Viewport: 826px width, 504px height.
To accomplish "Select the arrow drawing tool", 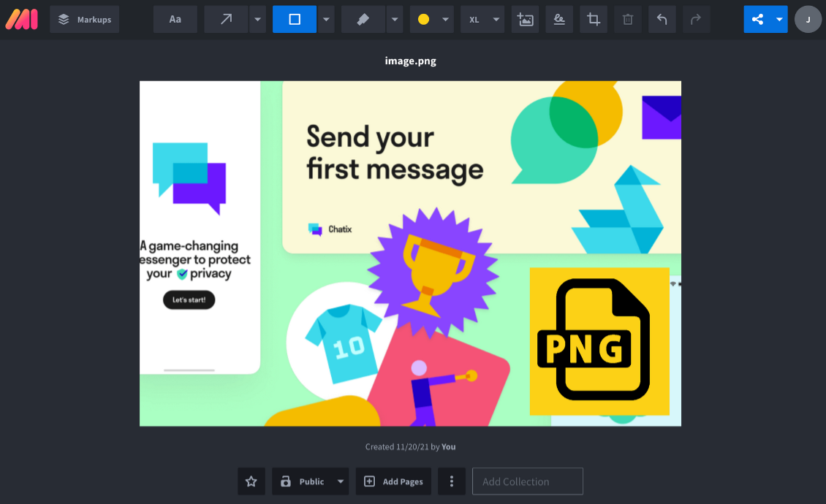I will point(226,20).
